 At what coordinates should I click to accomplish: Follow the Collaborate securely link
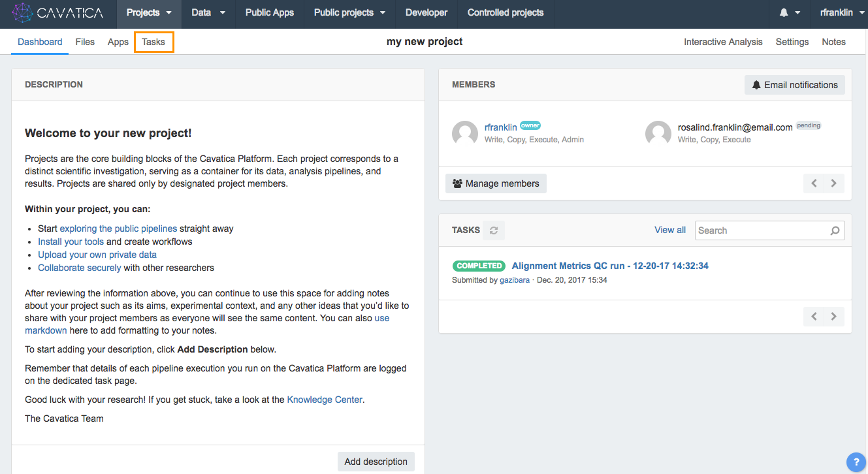[79, 268]
